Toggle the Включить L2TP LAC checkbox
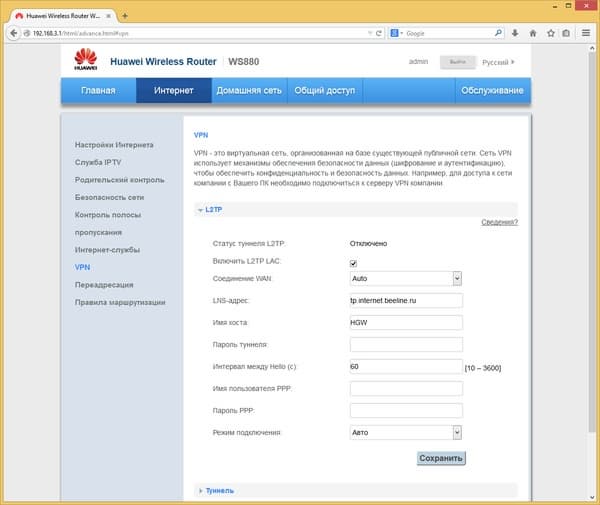Viewport: 600px width, 505px height. 353,263
